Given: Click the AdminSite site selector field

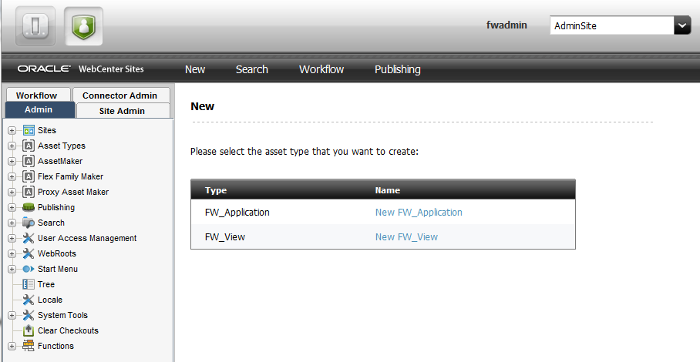Looking at the screenshot, I should 612,25.
